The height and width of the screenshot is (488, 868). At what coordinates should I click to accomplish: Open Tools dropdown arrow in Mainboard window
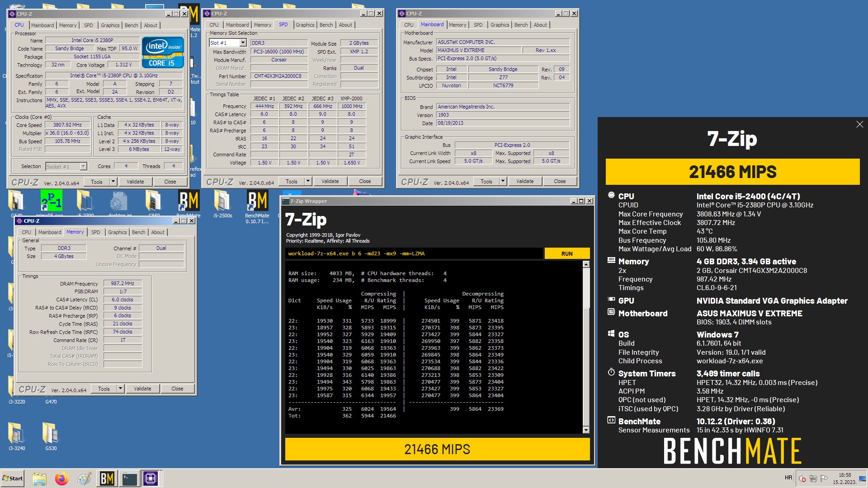[x=503, y=181]
